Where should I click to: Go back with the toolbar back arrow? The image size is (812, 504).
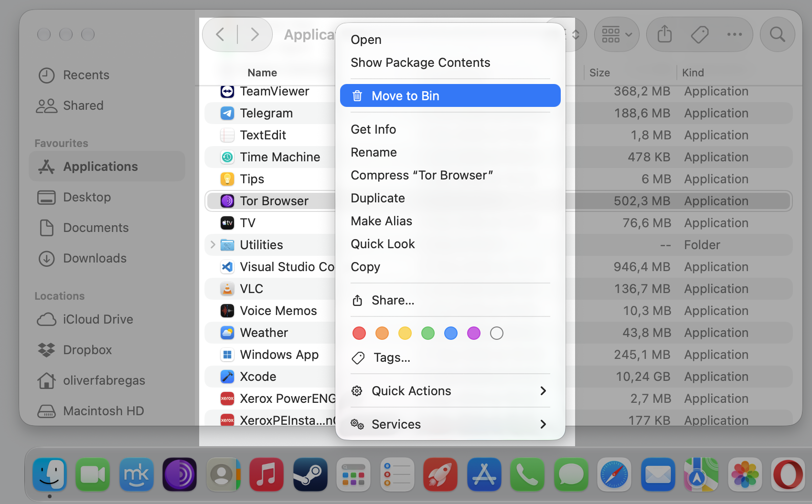pos(220,34)
